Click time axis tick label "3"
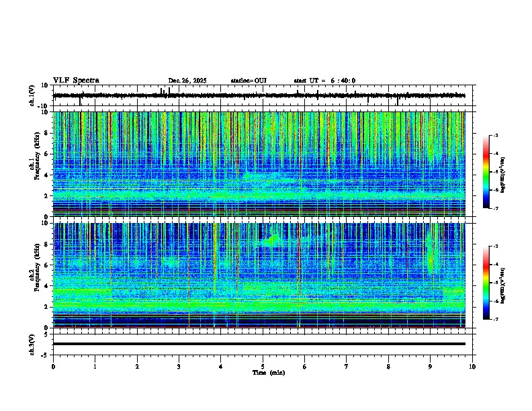This screenshot has height=411, width=532. point(179,367)
